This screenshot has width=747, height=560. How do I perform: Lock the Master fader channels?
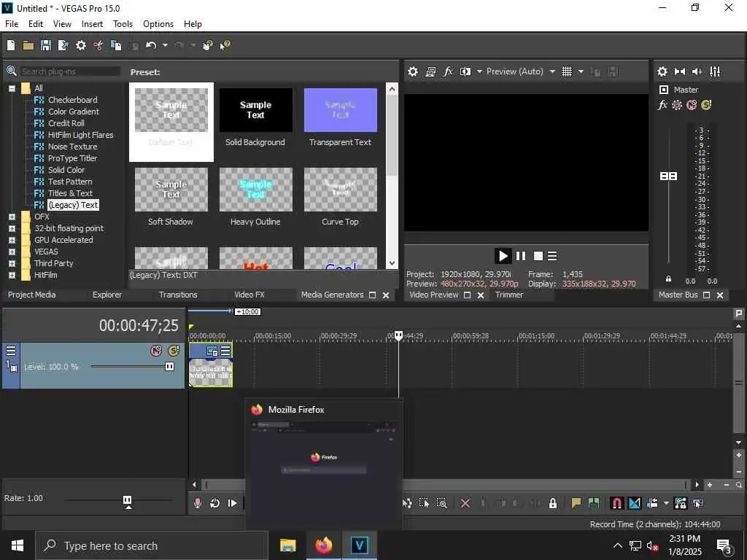point(668,279)
